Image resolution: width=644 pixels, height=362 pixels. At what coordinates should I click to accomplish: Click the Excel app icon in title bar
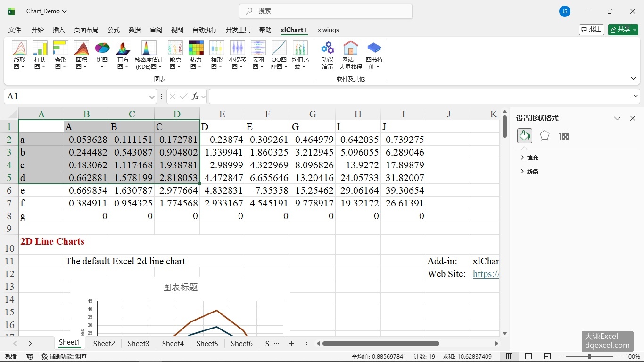[x=11, y=11]
